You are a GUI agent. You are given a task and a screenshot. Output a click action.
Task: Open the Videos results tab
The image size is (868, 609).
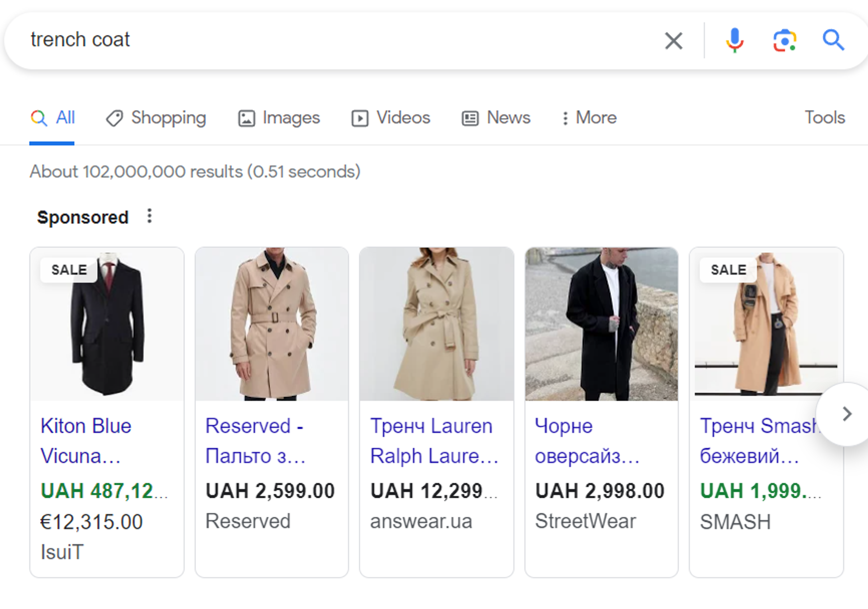pyautogui.click(x=391, y=118)
